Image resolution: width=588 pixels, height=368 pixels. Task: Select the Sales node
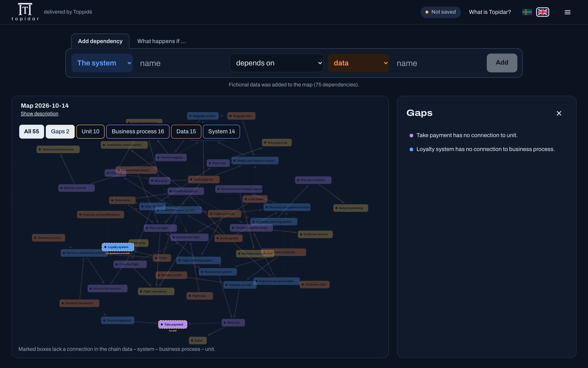point(198,340)
